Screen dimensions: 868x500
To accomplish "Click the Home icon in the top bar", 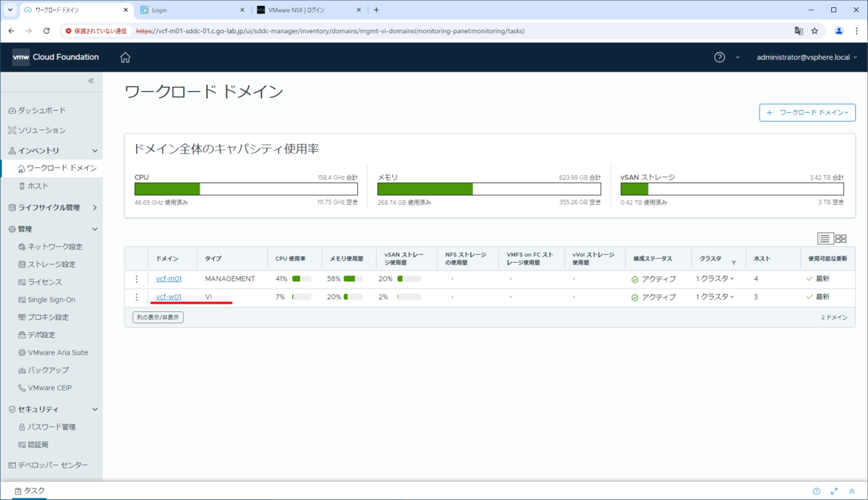I will coord(125,56).
